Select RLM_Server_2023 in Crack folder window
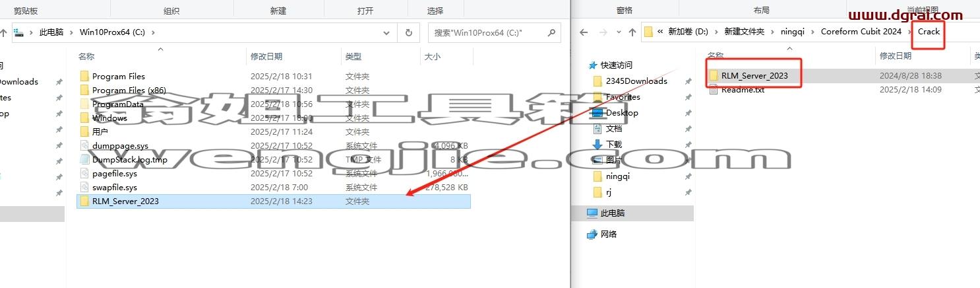980x288 pixels. (754, 75)
